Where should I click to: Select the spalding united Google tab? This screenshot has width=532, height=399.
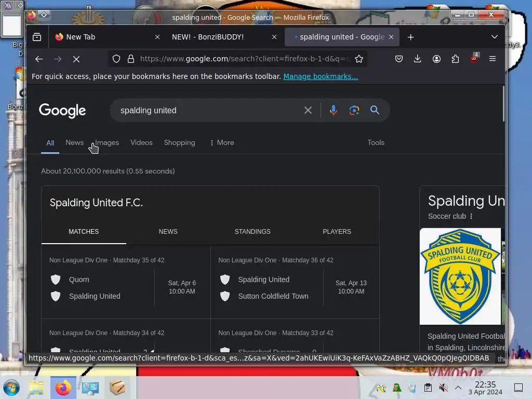tap(342, 37)
